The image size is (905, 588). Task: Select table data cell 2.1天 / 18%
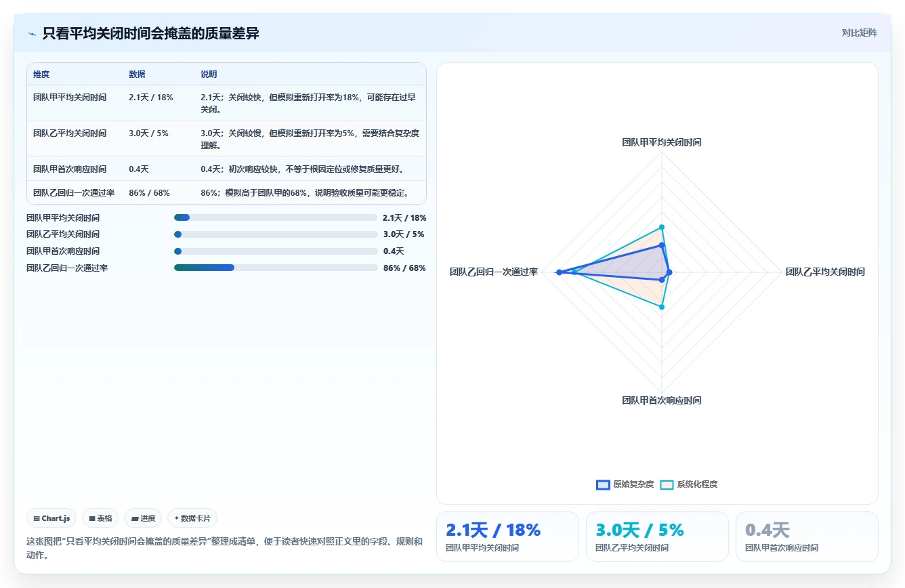coord(151,98)
